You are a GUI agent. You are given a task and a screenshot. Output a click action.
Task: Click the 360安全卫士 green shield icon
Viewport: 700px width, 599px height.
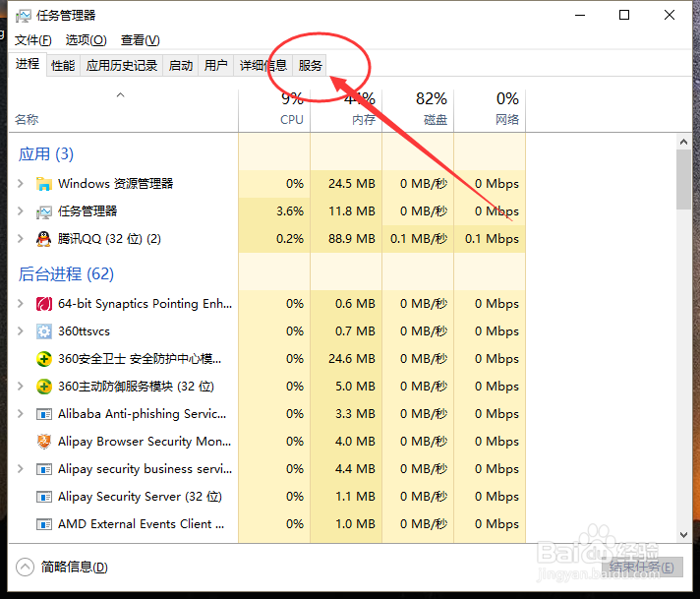pos(43,359)
